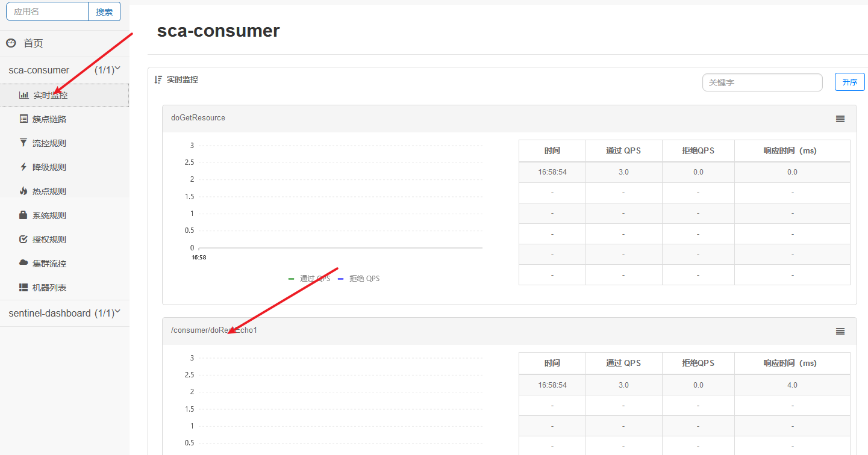Click the 系统规则 lock icon
This screenshot has height=455, width=868.
[x=23, y=215]
